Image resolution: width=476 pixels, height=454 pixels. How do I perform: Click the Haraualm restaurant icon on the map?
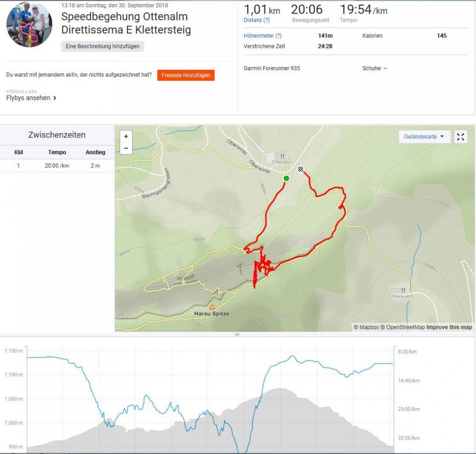(402, 290)
